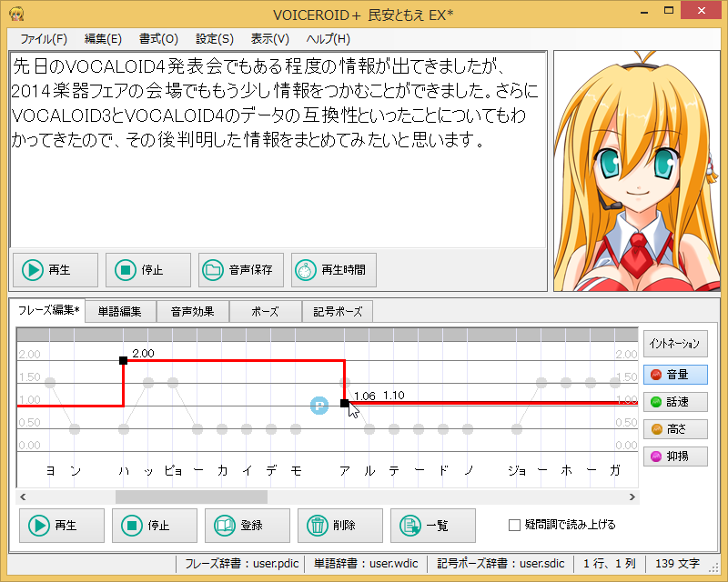This screenshot has height=582, width=728.
Task: Click the ピョ mora label
Action: click(173, 471)
